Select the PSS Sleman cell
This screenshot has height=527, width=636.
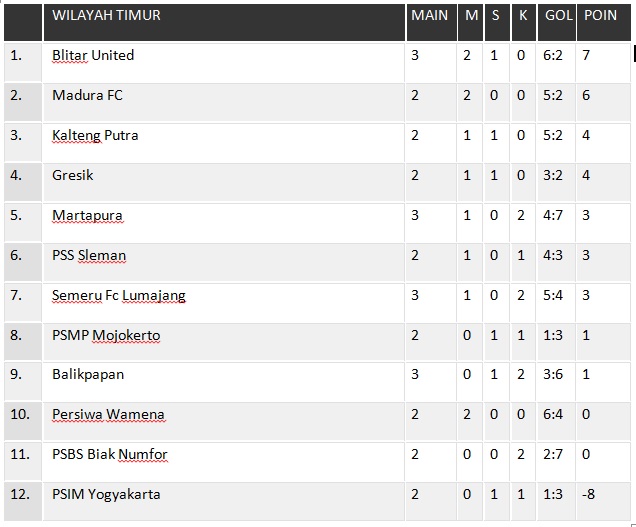[89, 256]
